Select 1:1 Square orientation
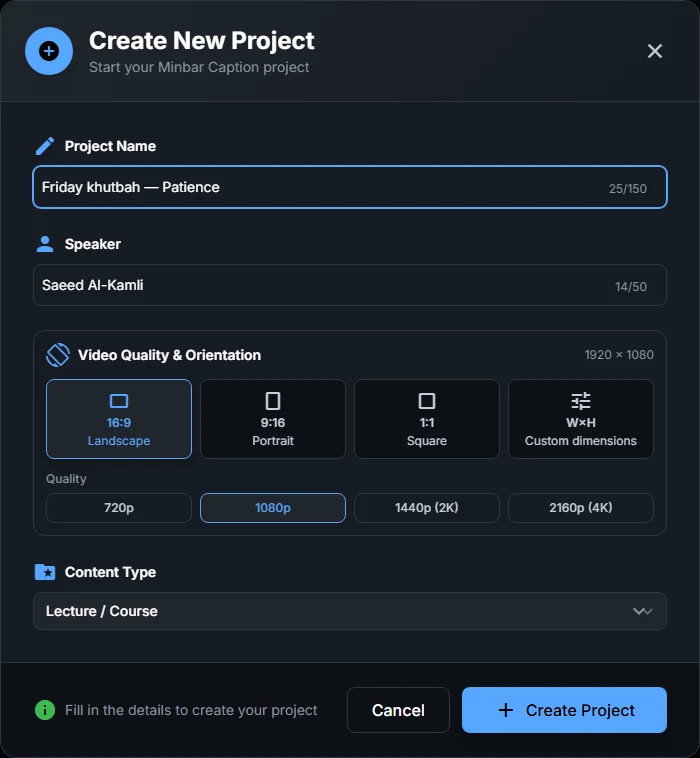 coord(427,419)
